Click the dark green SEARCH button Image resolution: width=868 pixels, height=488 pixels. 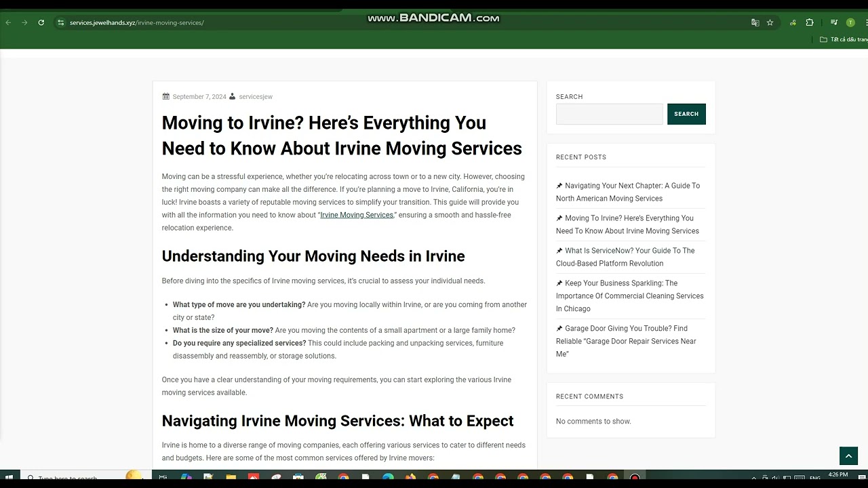coord(686,114)
